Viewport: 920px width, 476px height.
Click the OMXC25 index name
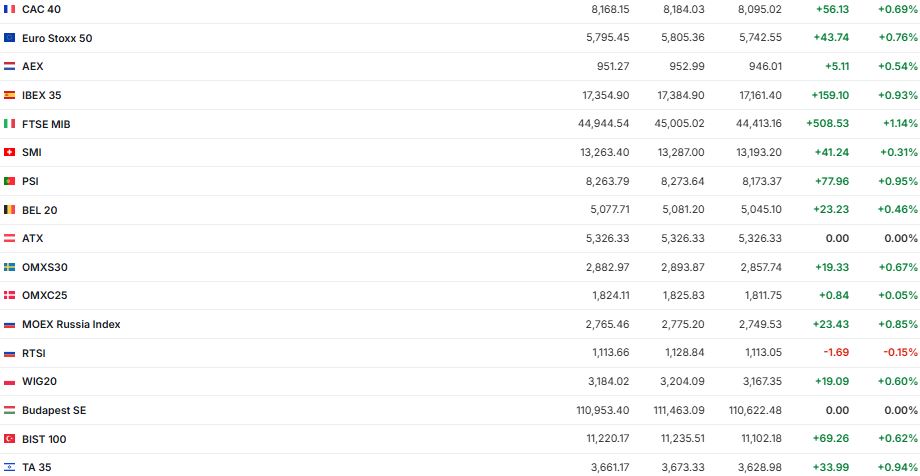click(44, 296)
